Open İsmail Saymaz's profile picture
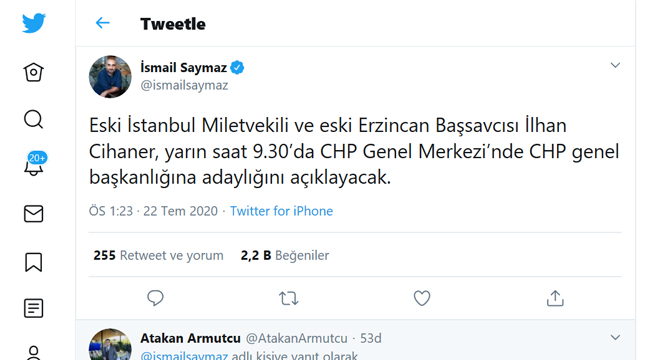 110,77
